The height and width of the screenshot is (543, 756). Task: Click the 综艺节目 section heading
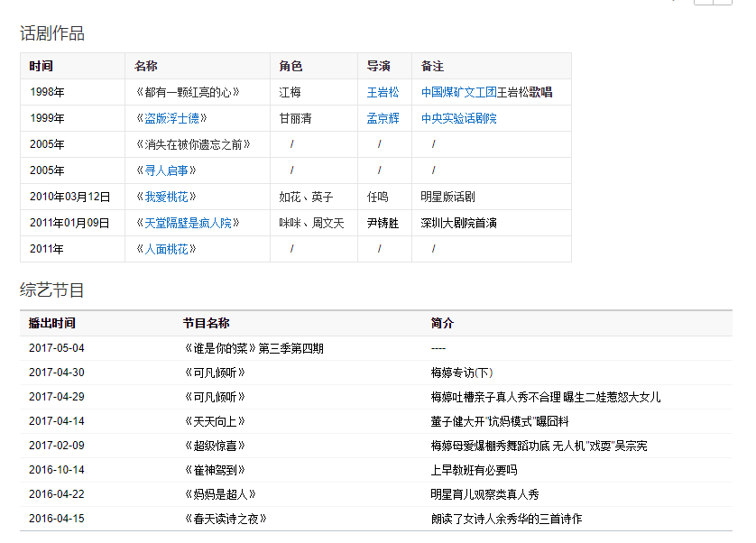(x=52, y=290)
